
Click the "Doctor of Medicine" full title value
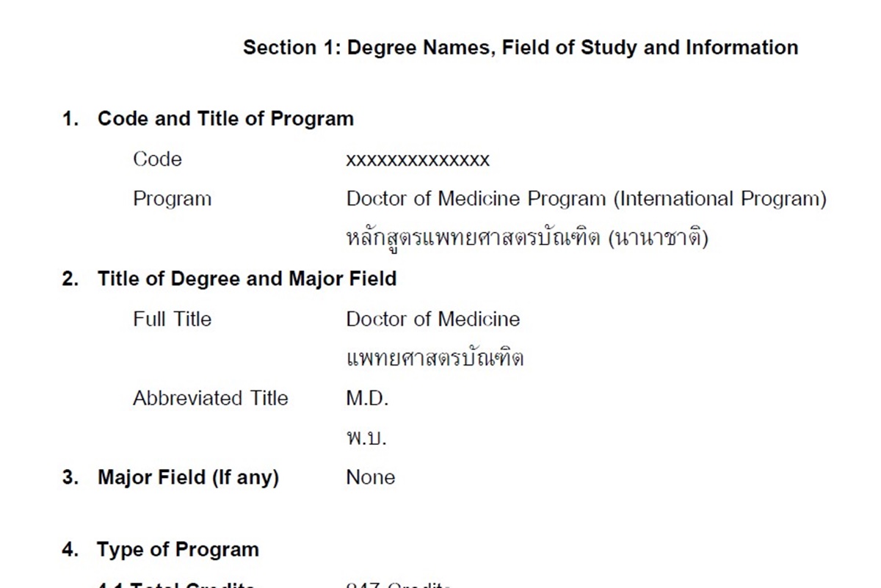(432, 319)
